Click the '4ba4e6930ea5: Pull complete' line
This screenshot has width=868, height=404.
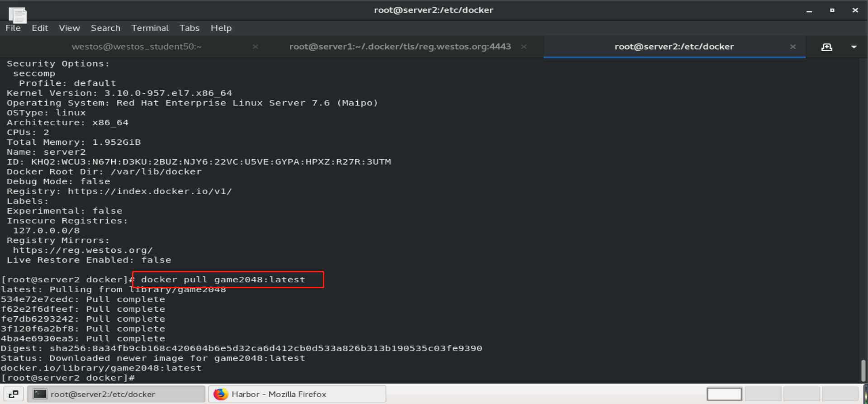coord(83,339)
